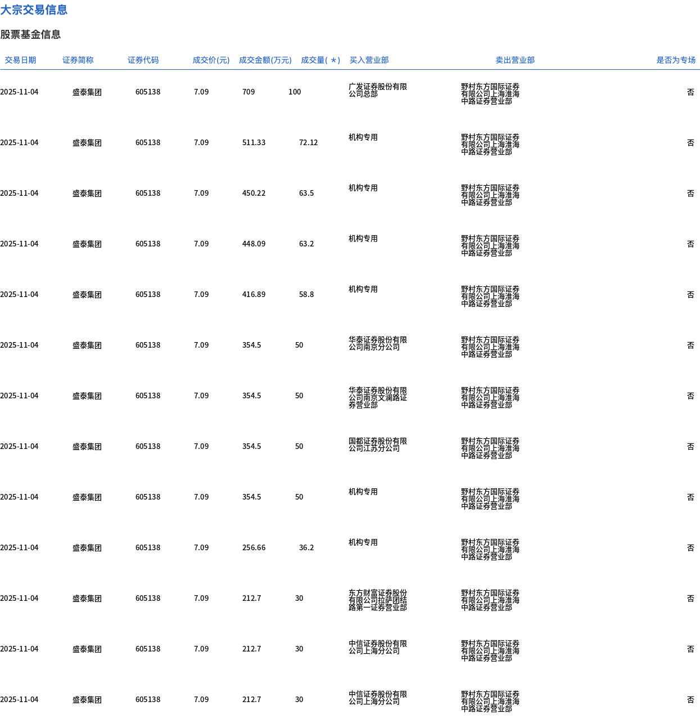Click seller 野村东方国际证券 in the 709 row
Image resolution: width=700 pixels, height=728 pixels.
490,94
